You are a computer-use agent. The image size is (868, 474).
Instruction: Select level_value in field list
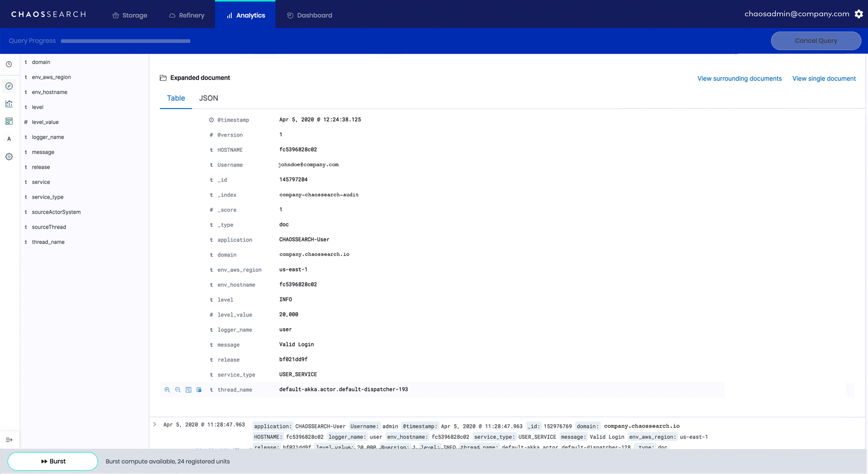45,122
